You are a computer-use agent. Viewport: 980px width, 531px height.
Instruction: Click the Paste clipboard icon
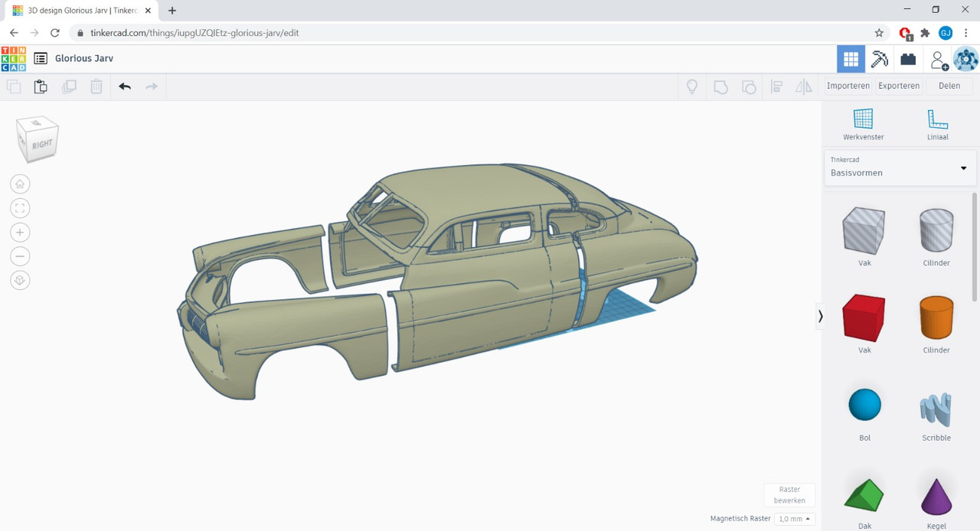41,86
